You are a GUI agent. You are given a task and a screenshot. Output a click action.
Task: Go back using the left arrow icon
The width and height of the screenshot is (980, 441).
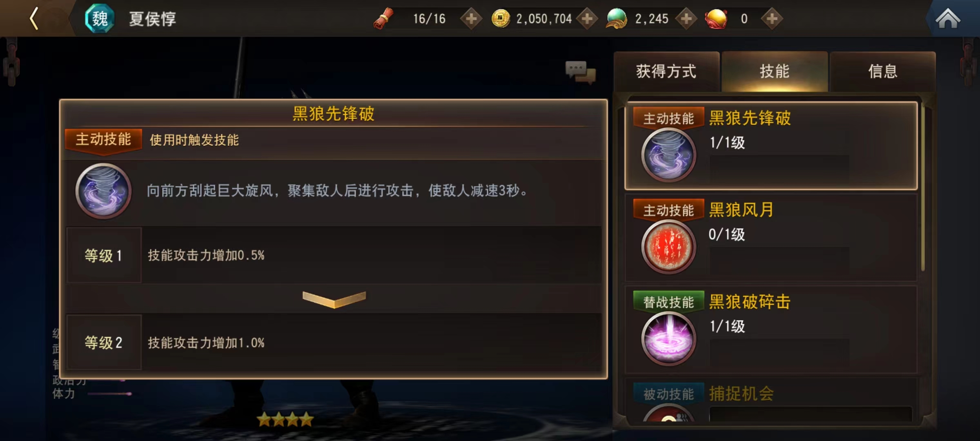click(x=34, y=19)
